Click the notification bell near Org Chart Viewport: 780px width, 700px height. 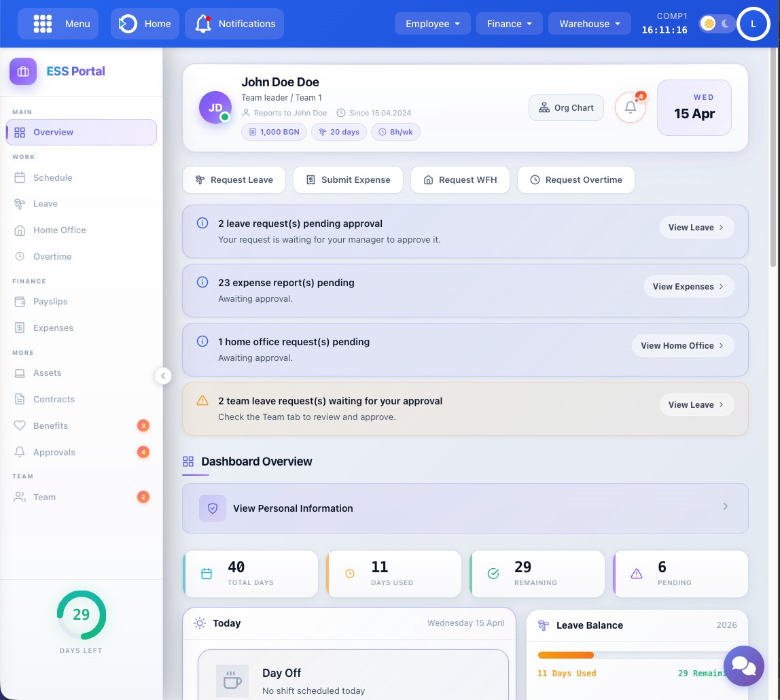pos(630,107)
